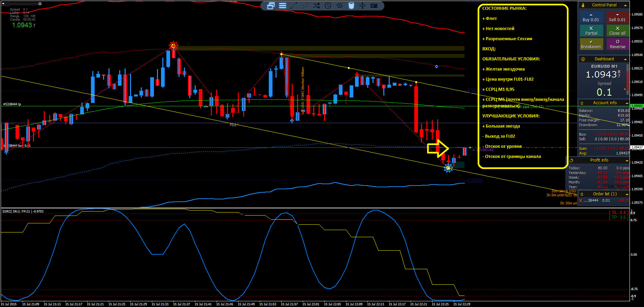Open the hamburger list icon in top toolbar
The height and width of the screenshot is (307, 644).
283,6
